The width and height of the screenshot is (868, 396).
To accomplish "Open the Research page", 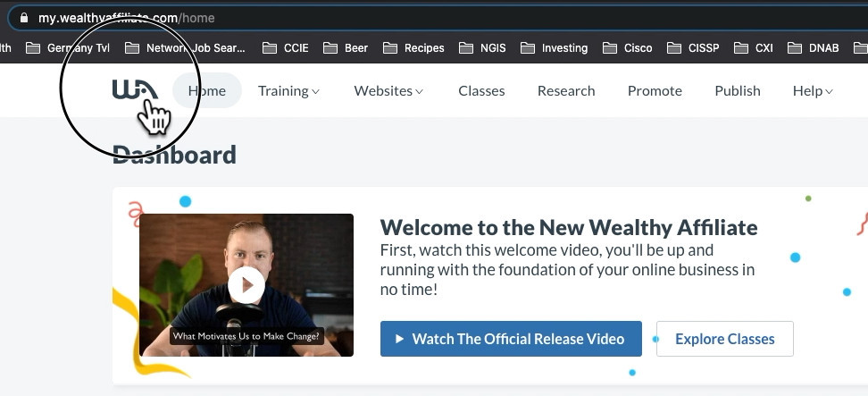I will point(566,91).
